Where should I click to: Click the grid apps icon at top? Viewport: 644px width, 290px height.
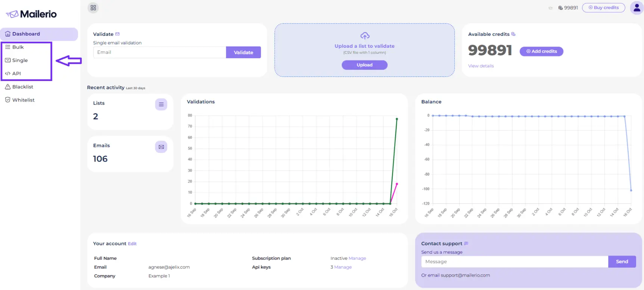point(93,7)
